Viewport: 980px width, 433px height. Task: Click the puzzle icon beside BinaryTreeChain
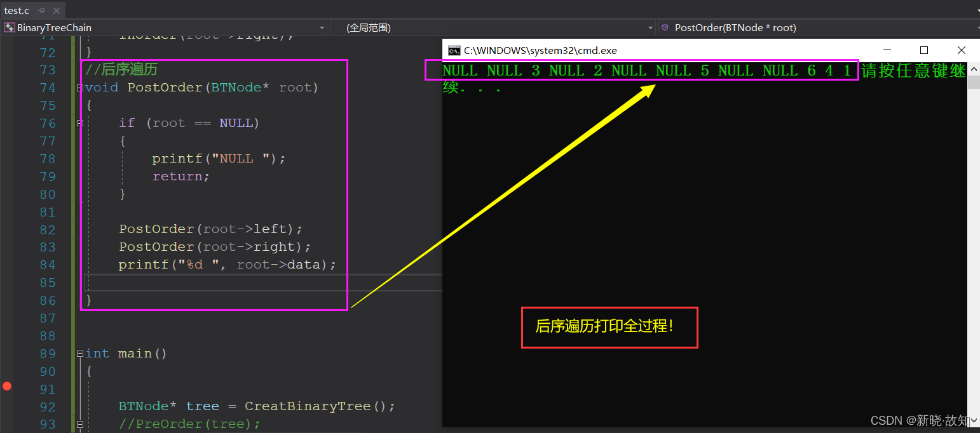[9, 27]
